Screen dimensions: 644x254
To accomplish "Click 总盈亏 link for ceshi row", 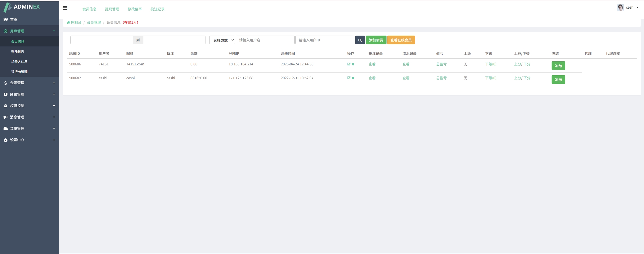I will pyautogui.click(x=441, y=78).
